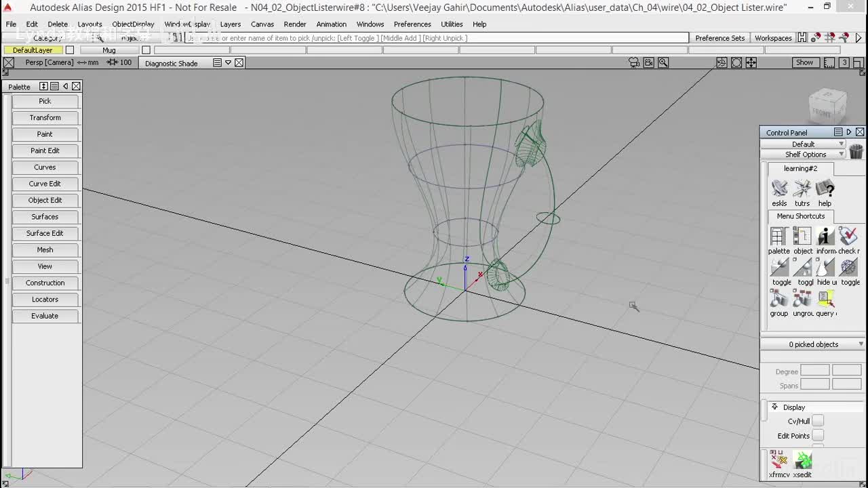Enable the Cv/Hull display checkbox
The height and width of the screenshot is (488, 868).
[x=818, y=421]
